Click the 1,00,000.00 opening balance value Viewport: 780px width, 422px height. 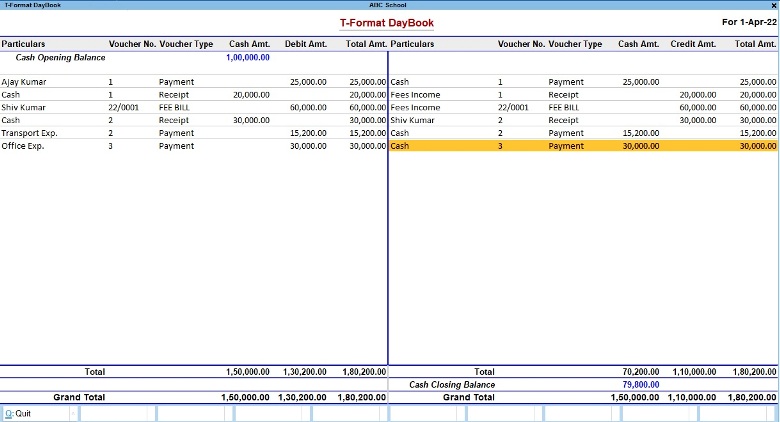click(x=248, y=58)
